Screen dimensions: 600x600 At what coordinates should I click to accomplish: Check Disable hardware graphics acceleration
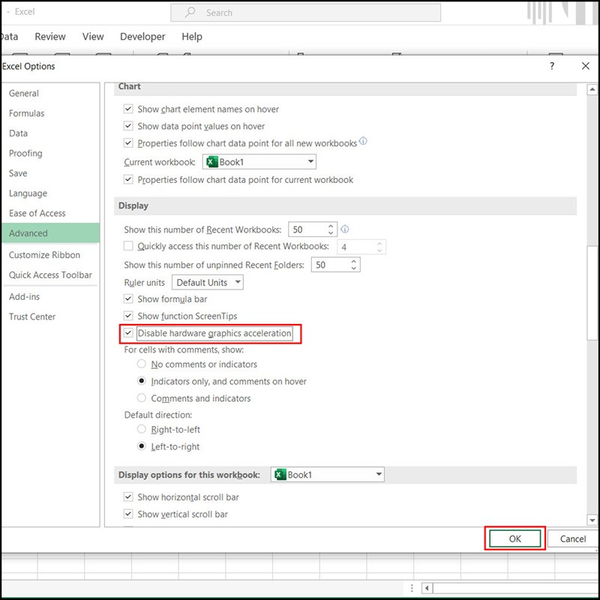(x=128, y=333)
